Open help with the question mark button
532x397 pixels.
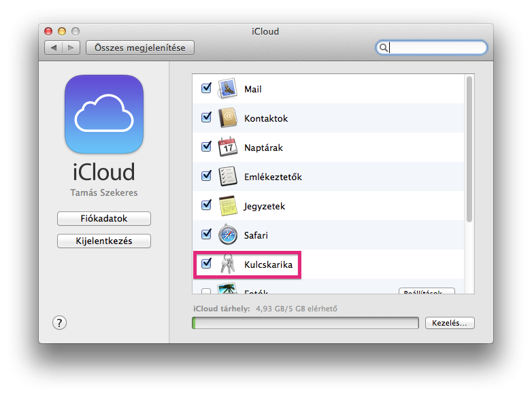[x=59, y=323]
